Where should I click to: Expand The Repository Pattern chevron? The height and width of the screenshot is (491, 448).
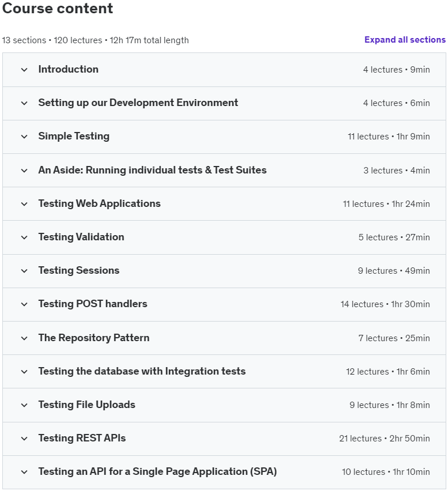pos(24,338)
